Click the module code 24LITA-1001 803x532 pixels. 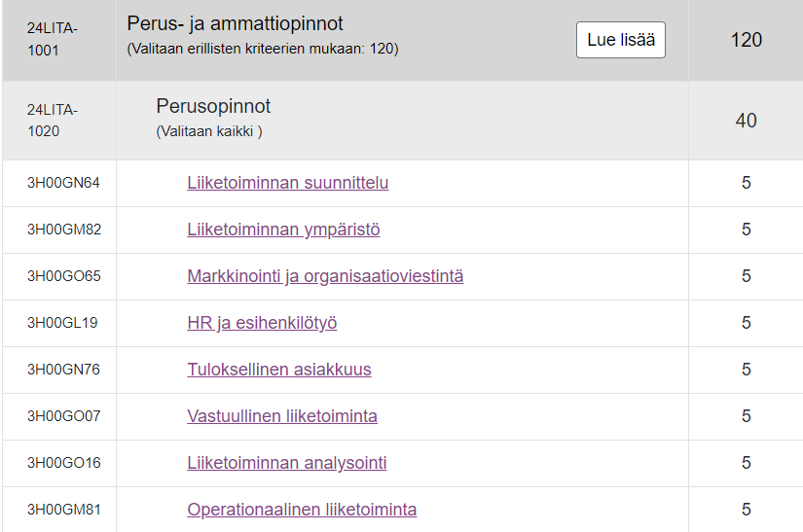click(53, 40)
